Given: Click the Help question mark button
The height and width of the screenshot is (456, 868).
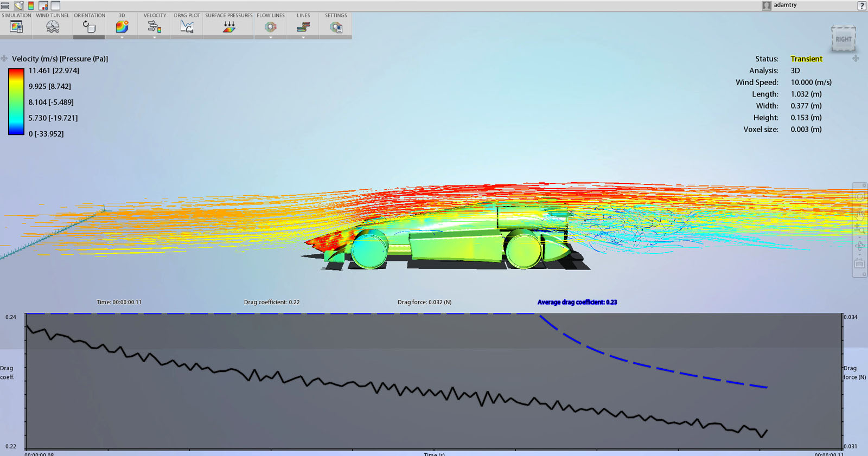Looking at the screenshot, I should (x=861, y=5).
